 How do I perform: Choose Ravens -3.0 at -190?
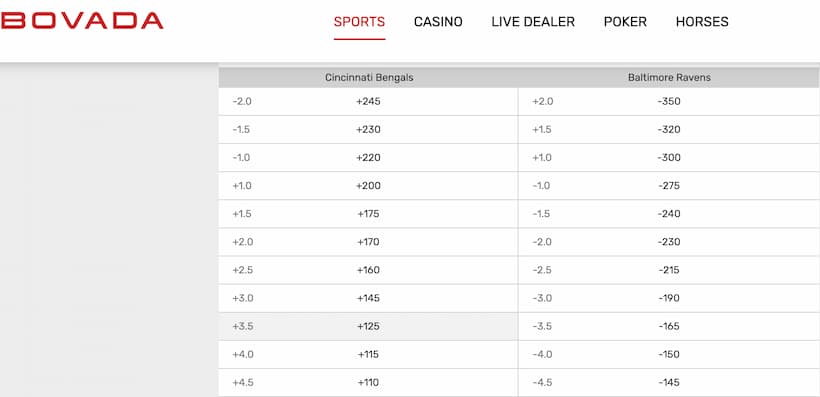click(669, 298)
